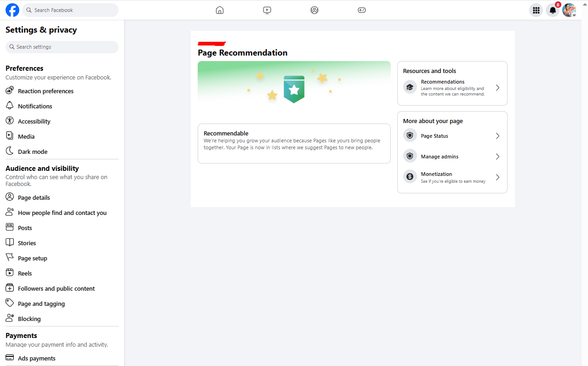Open the Manage admins link
The width and height of the screenshot is (588, 366).
click(x=452, y=157)
